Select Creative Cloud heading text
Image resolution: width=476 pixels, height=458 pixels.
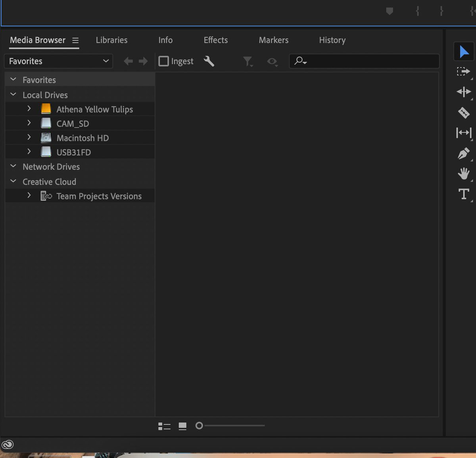pos(49,182)
